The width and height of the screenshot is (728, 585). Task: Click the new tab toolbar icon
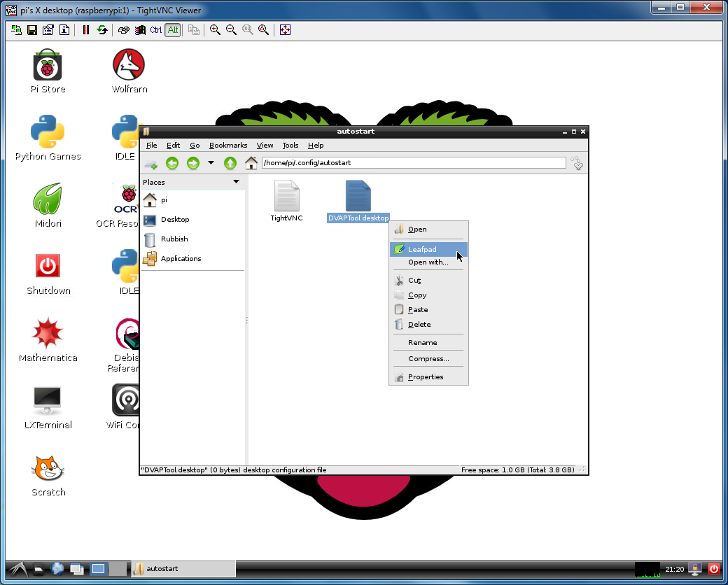tap(151, 164)
